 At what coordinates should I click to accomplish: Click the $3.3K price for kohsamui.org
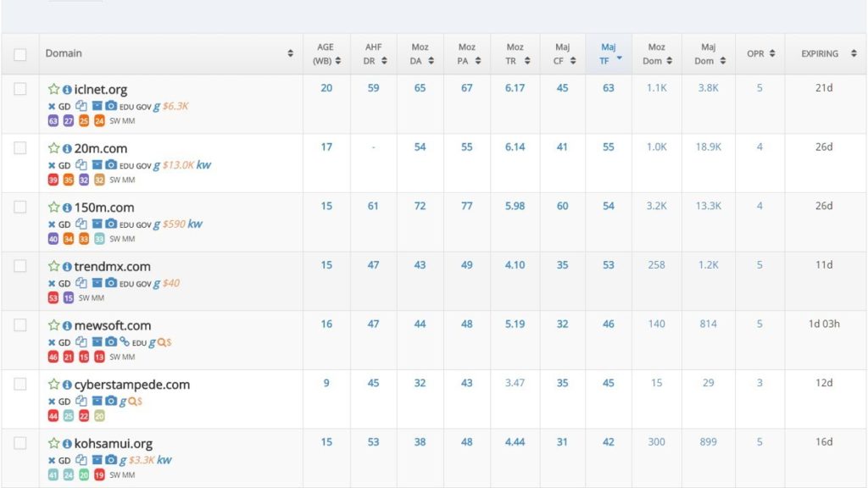click(142, 460)
